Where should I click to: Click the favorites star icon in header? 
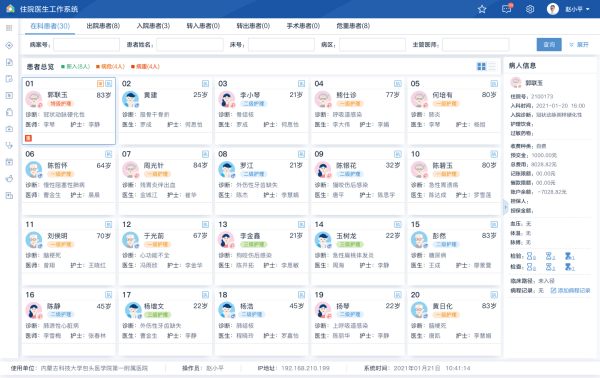(x=482, y=9)
